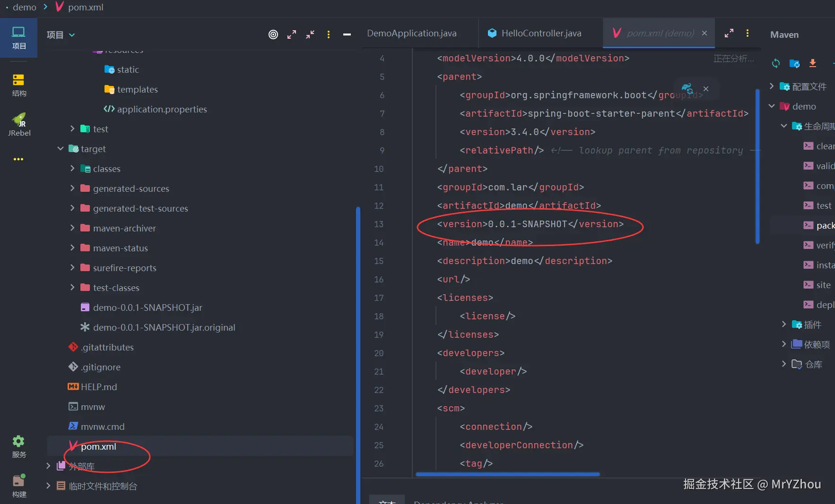The width and height of the screenshot is (835, 504).
Task: Open the JRebel tool window
Action: (19, 125)
